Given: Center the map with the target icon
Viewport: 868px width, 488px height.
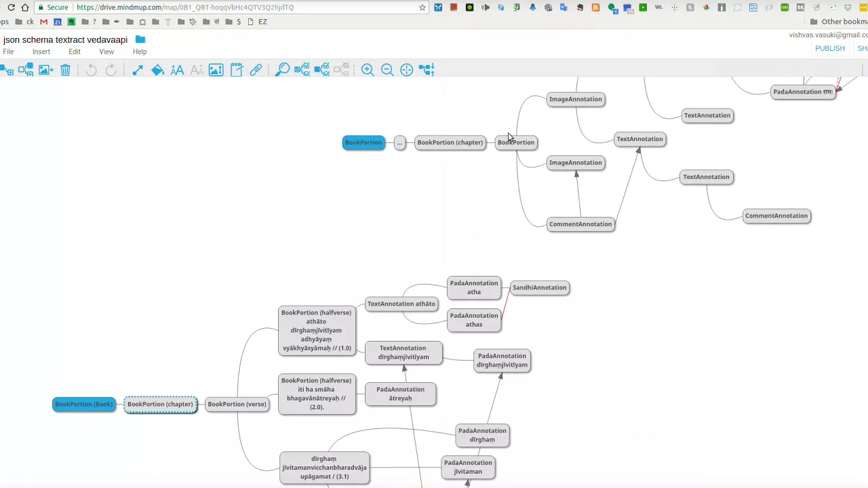Looking at the screenshot, I should pyautogui.click(x=407, y=70).
